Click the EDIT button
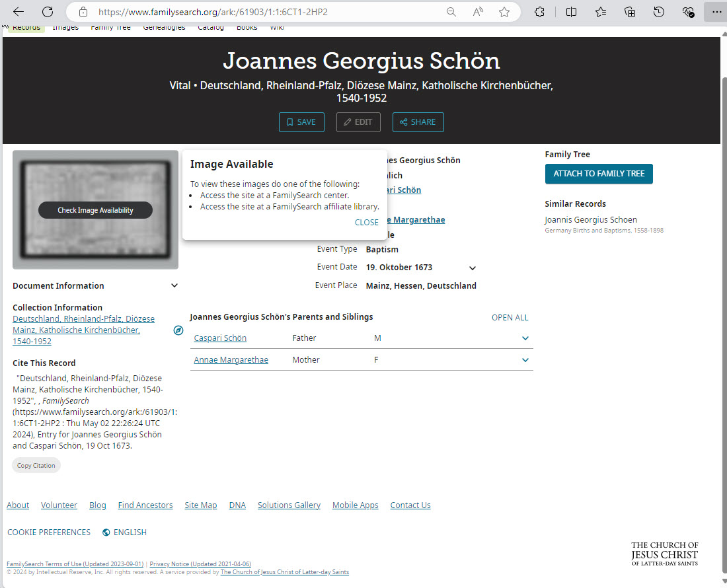The image size is (727, 588). click(x=358, y=122)
